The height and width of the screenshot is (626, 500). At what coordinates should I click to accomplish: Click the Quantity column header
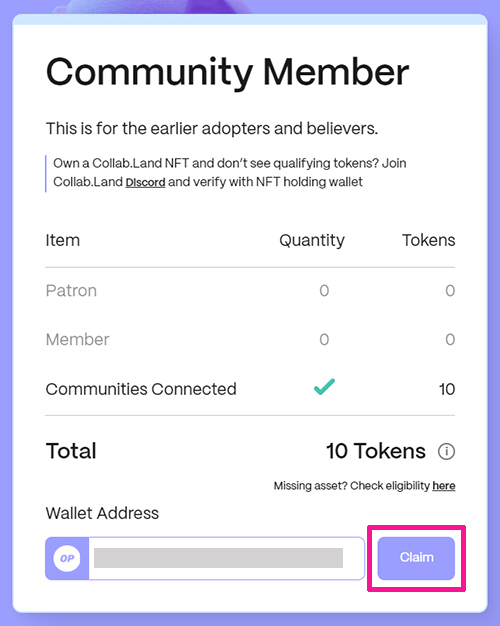(312, 240)
